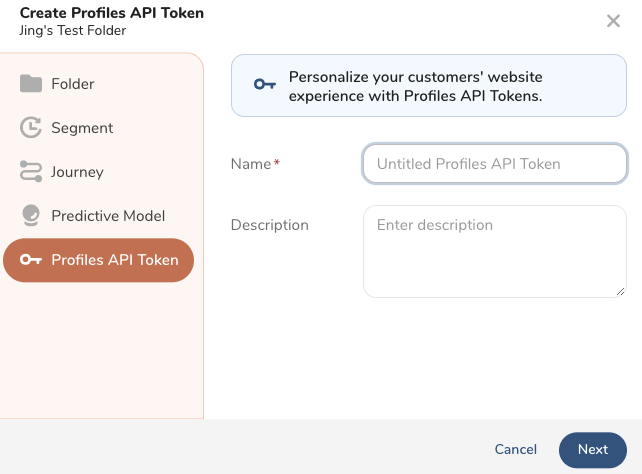Click inside the Description text area
The height and width of the screenshot is (474, 642).
(x=494, y=251)
